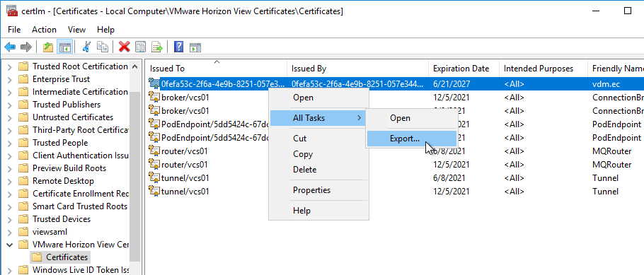Click the Back arrow toolbar icon
The image size is (644, 275).
[10, 47]
